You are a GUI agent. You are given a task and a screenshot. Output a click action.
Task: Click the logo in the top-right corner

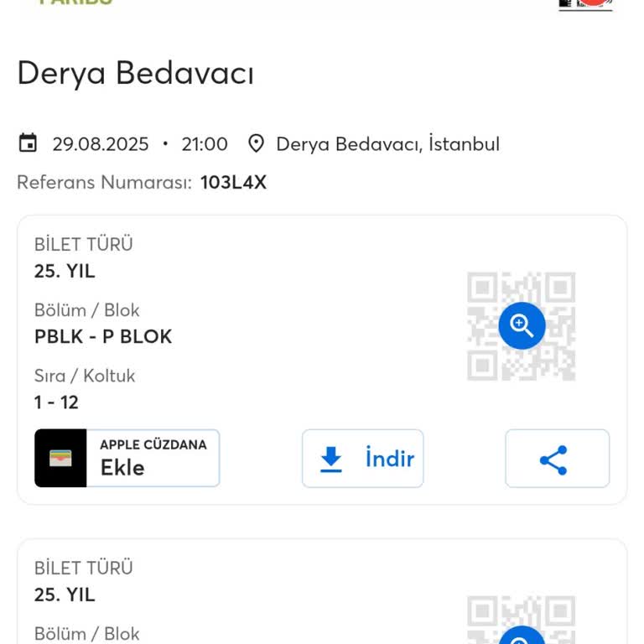point(585,4)
